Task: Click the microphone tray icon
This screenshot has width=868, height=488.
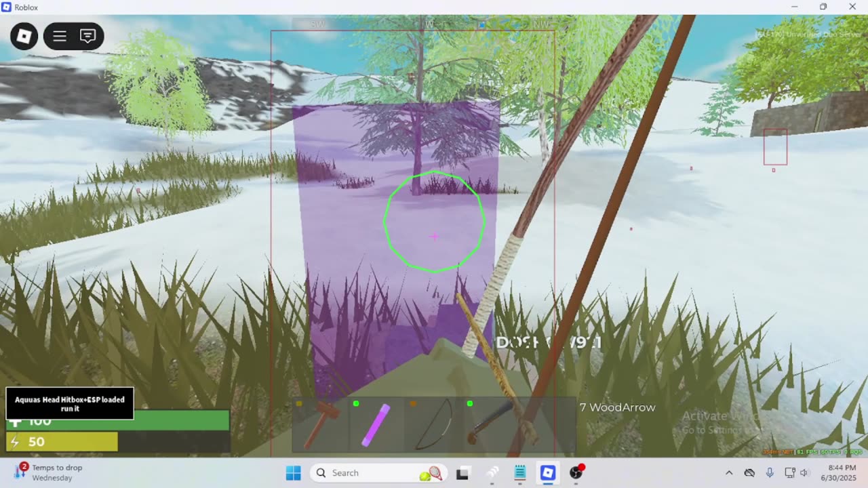Action: pyautogui.click(x=770, y=473)
